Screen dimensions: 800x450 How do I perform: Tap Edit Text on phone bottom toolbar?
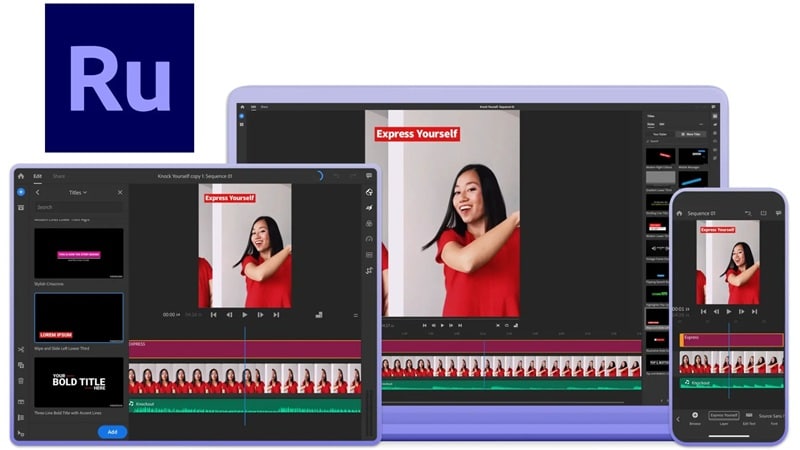coord(749,418)
